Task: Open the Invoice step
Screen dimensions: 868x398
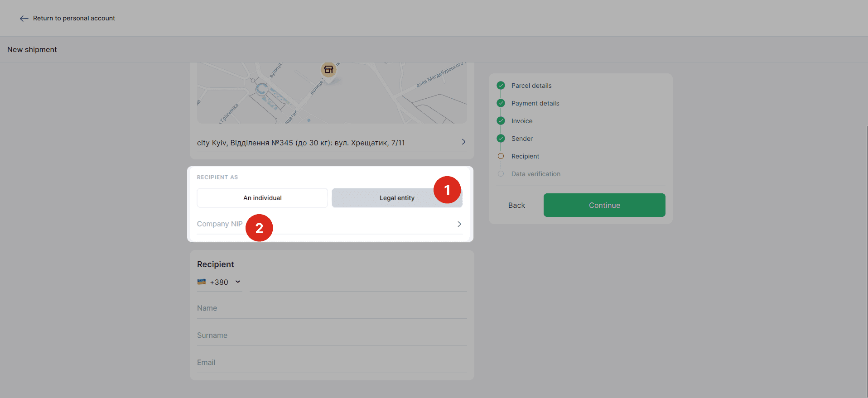Action: [522, 121]
